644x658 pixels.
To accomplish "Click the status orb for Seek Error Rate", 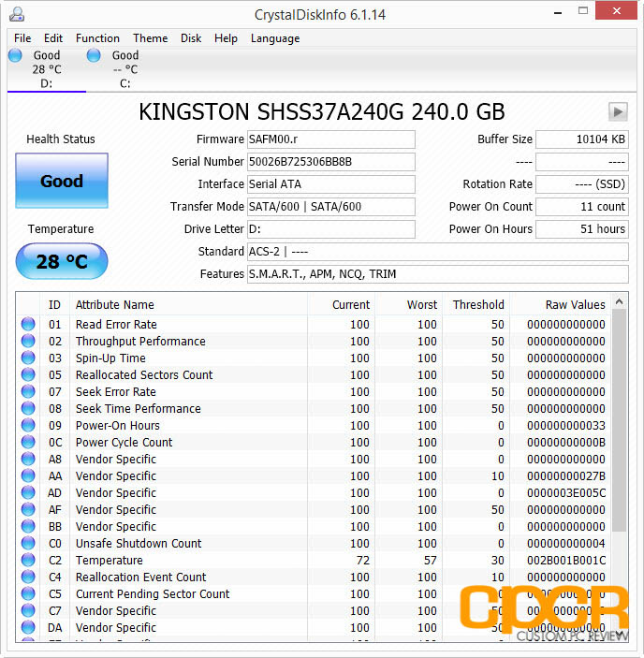I will click(28, 391).
